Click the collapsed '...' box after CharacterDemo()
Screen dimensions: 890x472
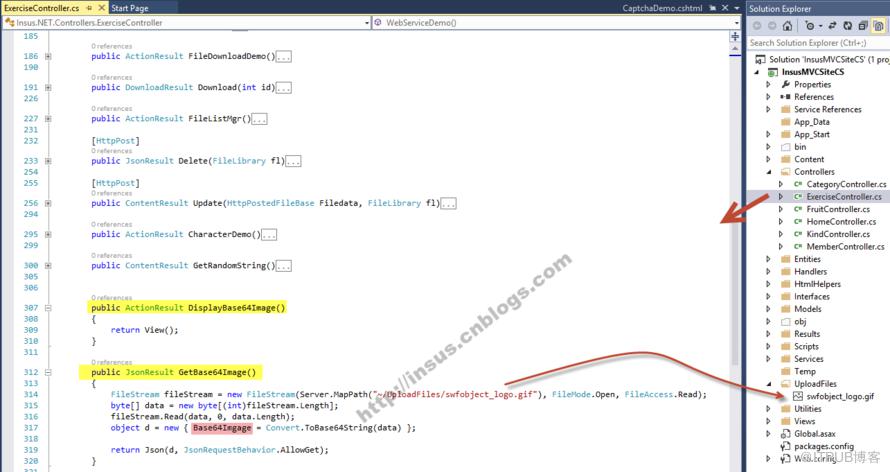(269, 235)
